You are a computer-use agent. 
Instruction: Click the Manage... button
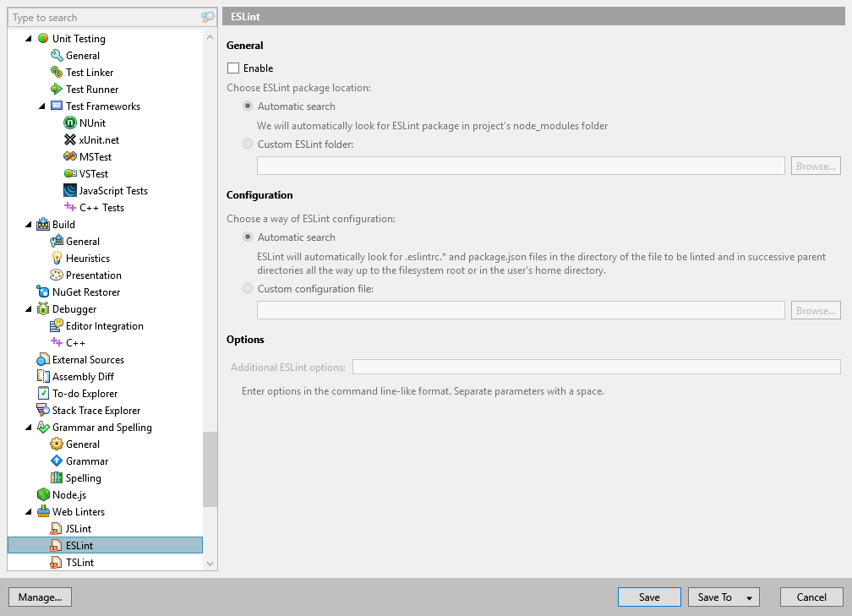40,597
